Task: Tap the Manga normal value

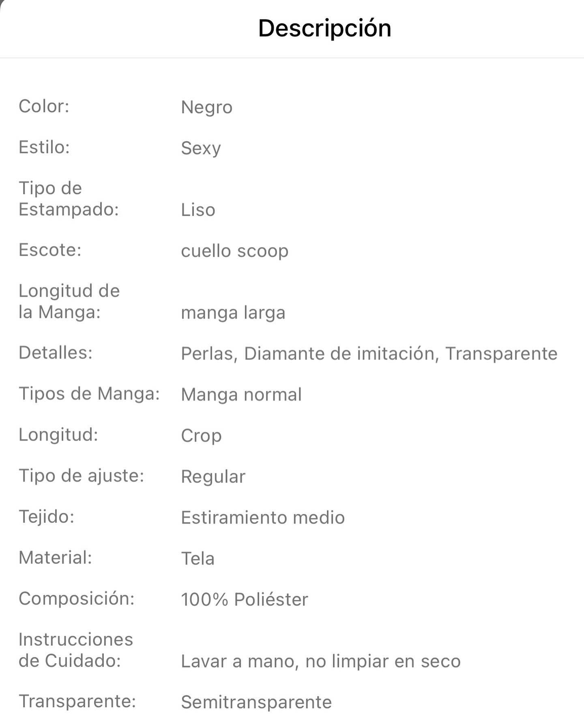Action: (x=241, y=394)
